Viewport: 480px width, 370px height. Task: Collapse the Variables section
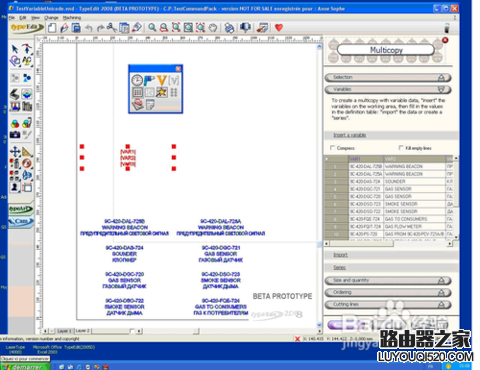[388, 89]
